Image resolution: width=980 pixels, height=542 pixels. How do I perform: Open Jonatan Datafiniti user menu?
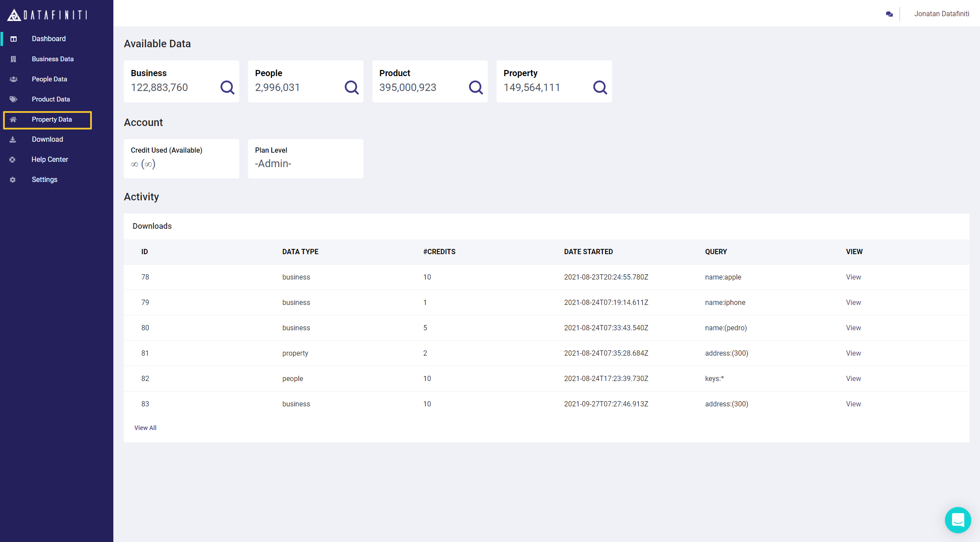coord(941,14)
